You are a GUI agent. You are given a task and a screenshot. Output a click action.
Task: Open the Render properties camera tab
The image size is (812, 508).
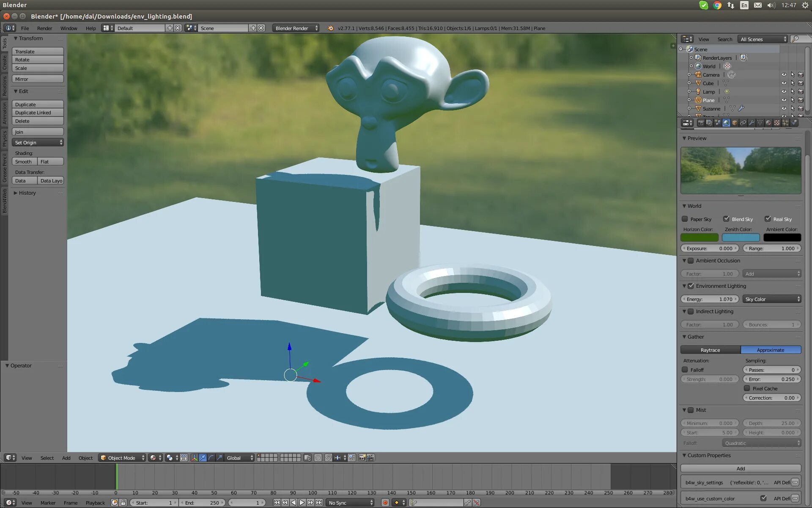[x=701, y=123]
